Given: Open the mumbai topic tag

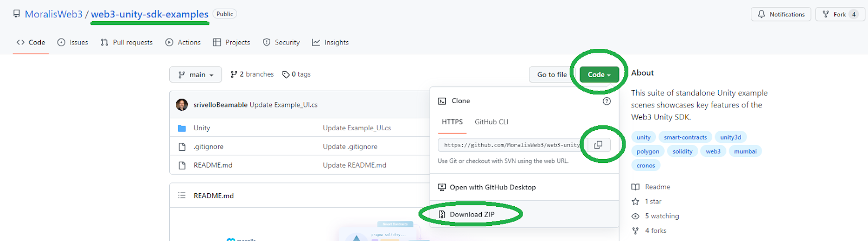Looking at the screenshot, I should pyautogui.click(x=745, y=151).
